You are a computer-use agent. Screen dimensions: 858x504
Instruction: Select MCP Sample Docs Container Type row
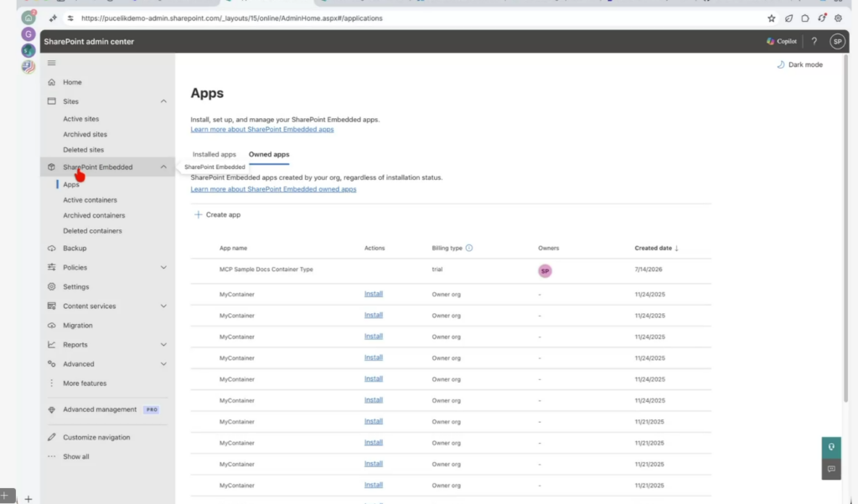[x=450, y=270]
